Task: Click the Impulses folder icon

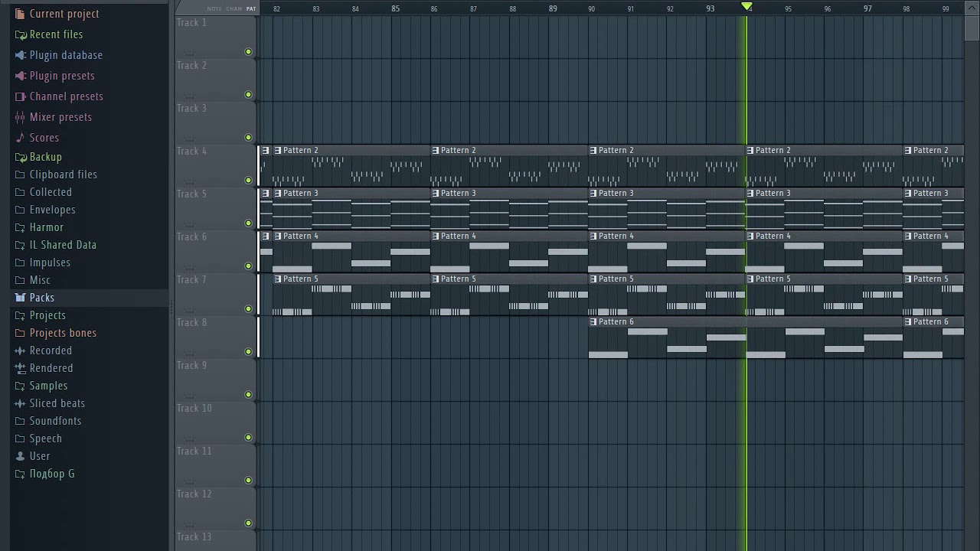Action: tap(20, 262)
